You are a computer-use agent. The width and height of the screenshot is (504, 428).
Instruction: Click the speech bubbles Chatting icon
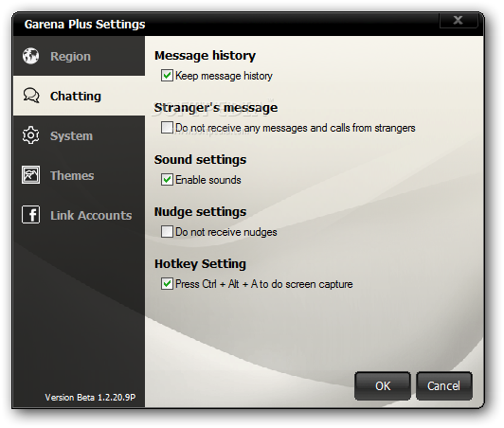31,96
